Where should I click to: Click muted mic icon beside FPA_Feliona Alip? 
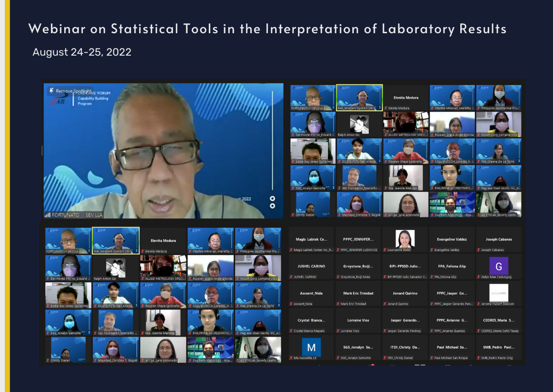432,277
